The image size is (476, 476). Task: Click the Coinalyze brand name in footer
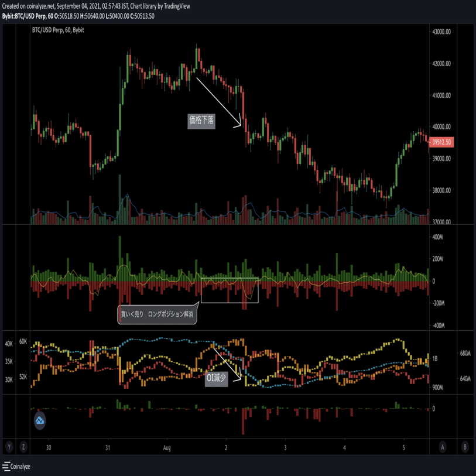pyautogui.click(x=20, y=466)
